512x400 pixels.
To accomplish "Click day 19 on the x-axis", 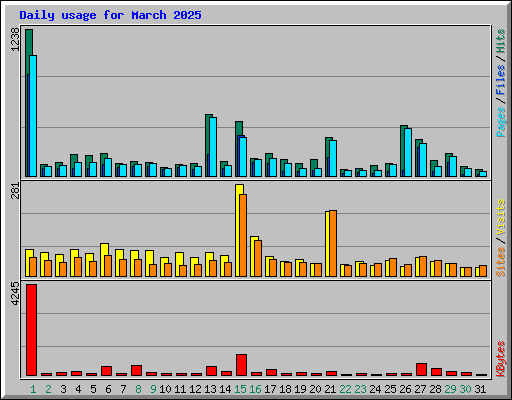I will click(x=300, y=389).
